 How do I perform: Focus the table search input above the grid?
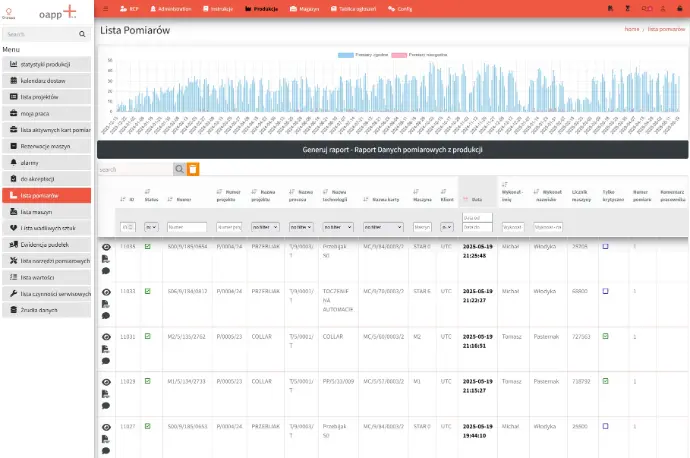click(136, 169)
